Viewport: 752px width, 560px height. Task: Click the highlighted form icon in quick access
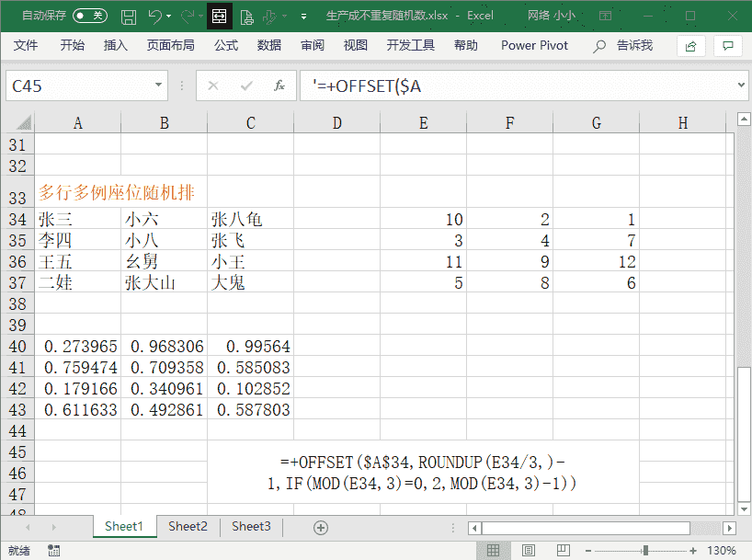219,17
